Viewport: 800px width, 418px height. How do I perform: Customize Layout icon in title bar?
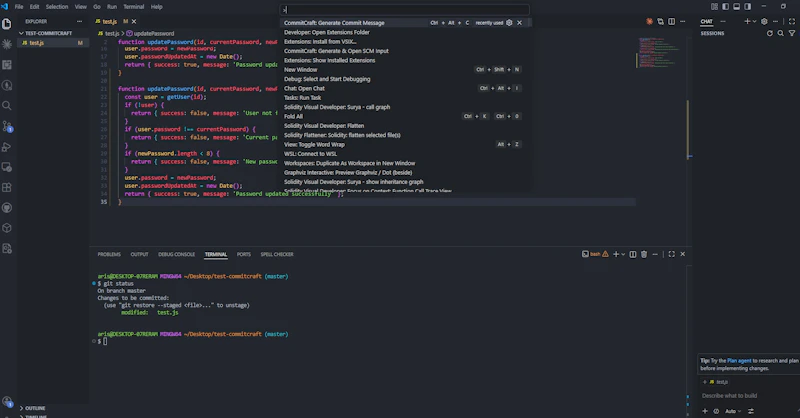point(714,7)
